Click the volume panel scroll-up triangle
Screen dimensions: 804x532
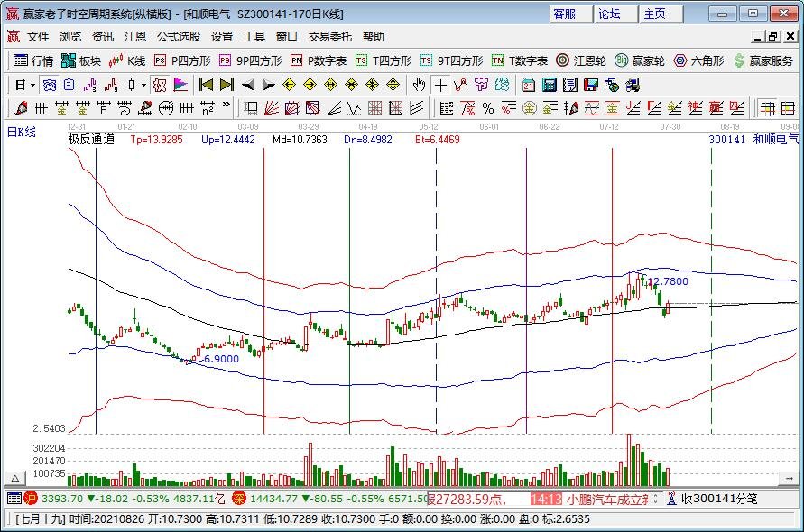coord(14,477)
